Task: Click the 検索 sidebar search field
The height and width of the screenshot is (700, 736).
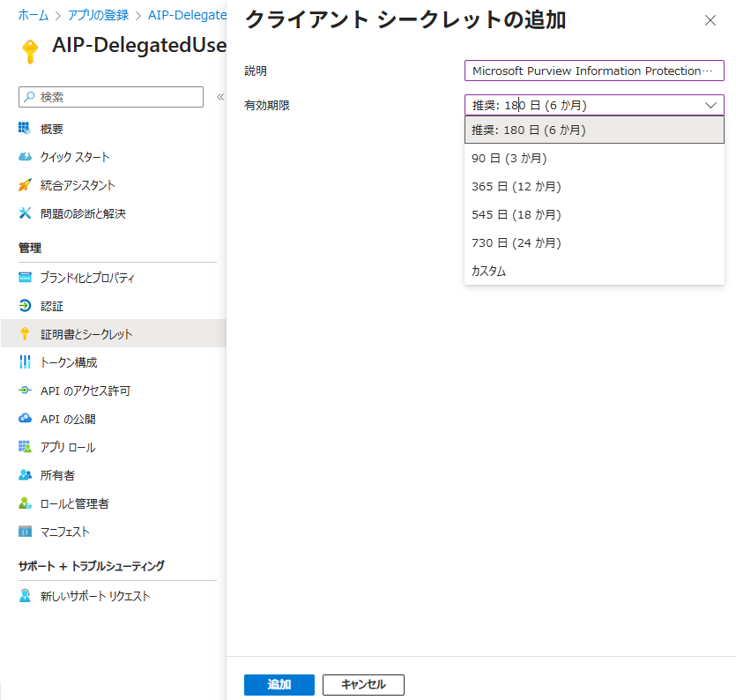Action: [111, 97]
